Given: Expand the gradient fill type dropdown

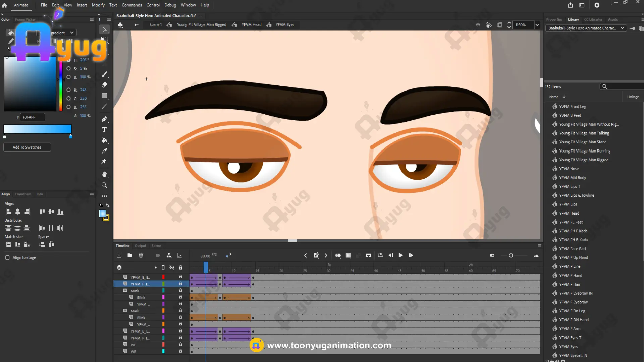Looking at the screenshot, I should (x=72, y=33).
